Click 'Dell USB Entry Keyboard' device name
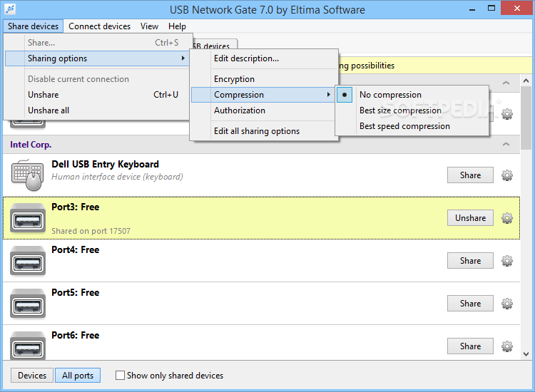The width and height of the screenshot is (535, 392). (x=105, y=165)
